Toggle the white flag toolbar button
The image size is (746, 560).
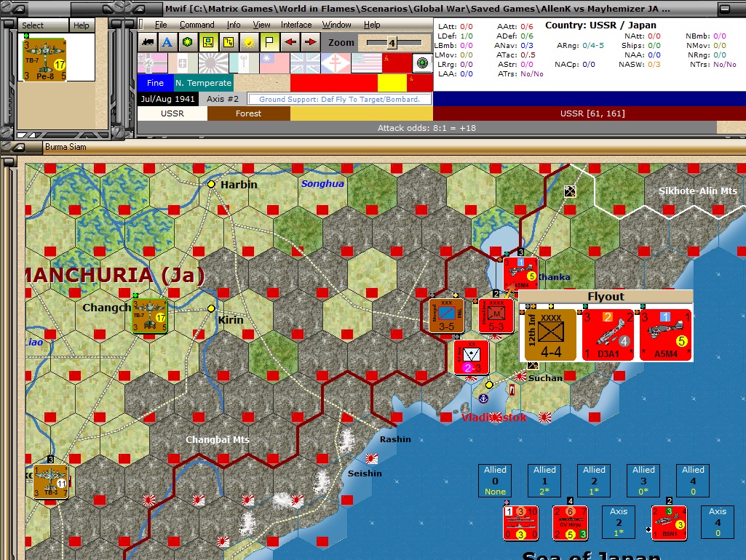click(x=269, y=42)
